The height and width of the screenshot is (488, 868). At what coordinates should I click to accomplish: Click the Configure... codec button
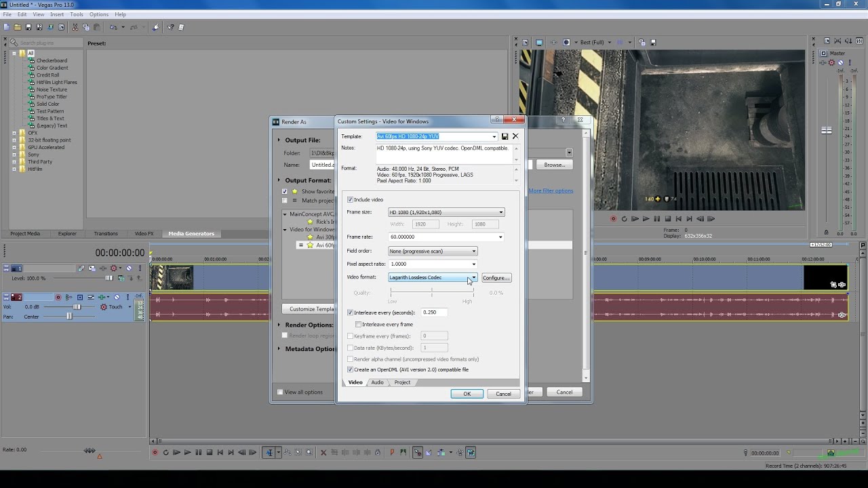tap(496, 278)
